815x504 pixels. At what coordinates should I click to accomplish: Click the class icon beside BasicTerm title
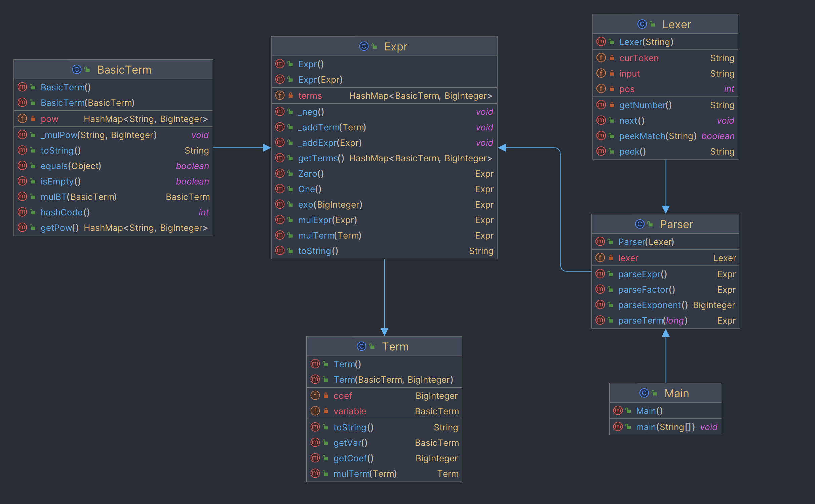tap(77, 70)
